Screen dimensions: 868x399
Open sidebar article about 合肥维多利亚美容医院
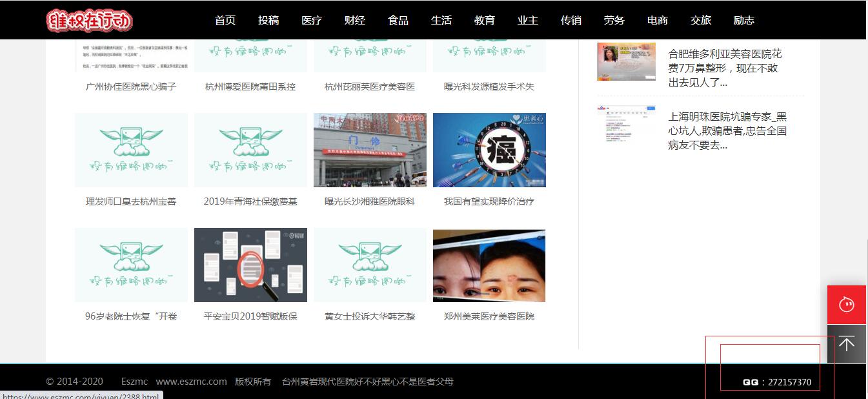(726, 68)
